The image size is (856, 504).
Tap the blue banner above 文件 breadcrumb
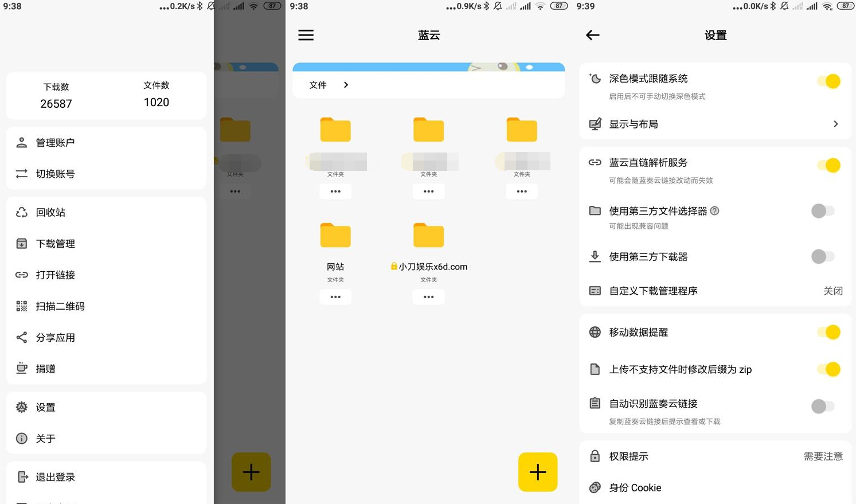pyautogui.click(x=428, y=67)
